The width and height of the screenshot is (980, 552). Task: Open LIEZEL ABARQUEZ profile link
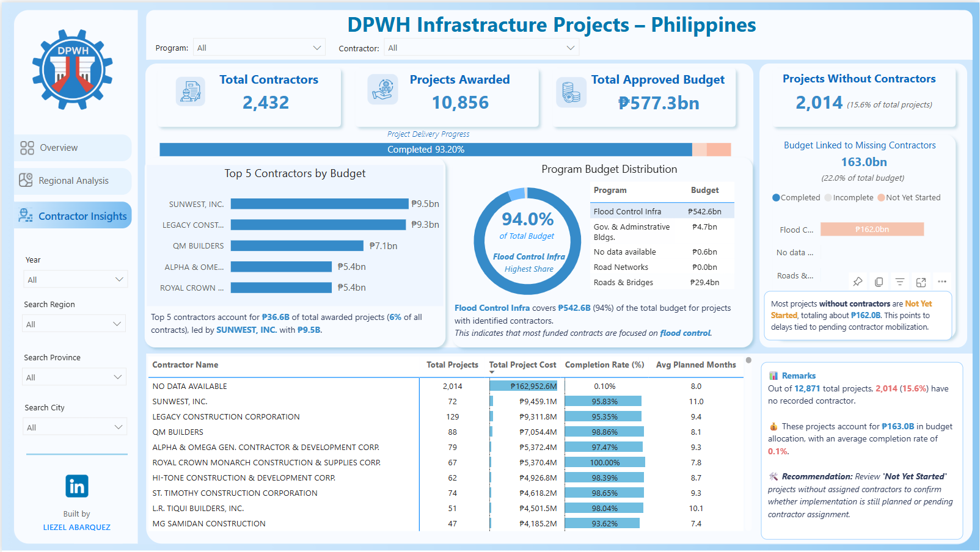77,527
